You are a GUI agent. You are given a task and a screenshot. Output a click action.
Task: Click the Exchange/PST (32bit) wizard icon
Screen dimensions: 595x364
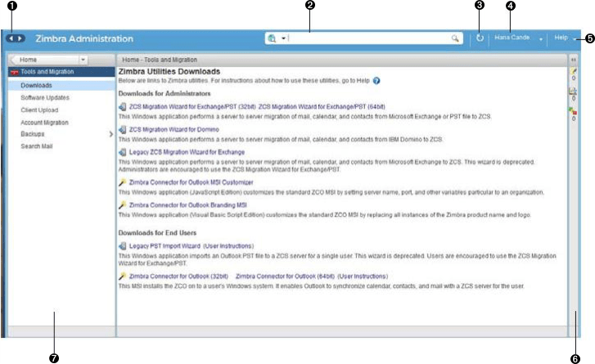(x=122, y=107)
